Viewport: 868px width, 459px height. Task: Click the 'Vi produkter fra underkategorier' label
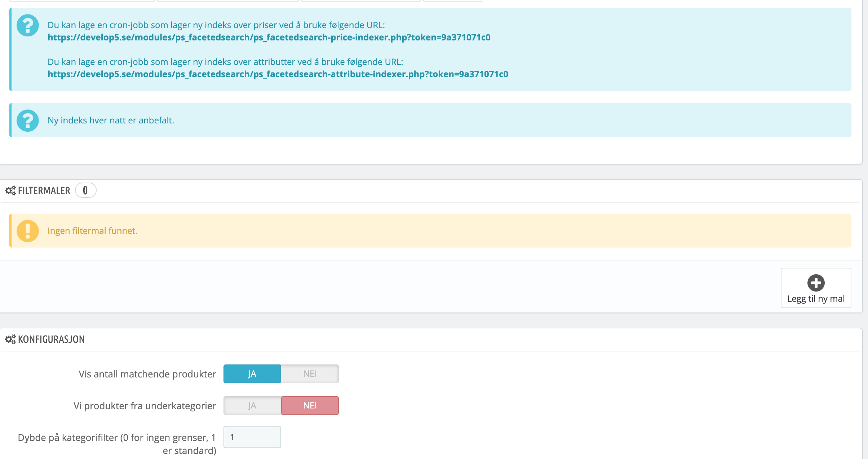pyautogui.click(x=145, y=406)
